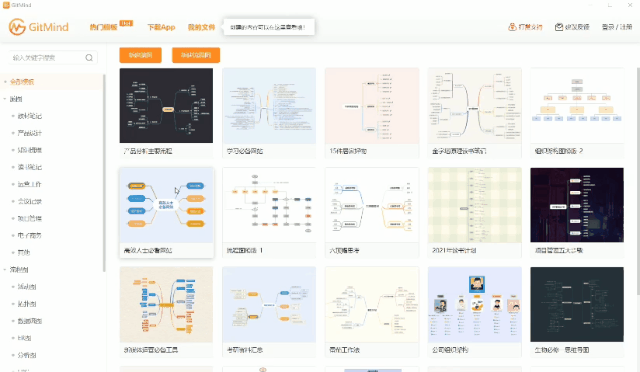Open the 公司组织架构 template with avatars
This screenshot has width=640, height=372.
(475, 305)
